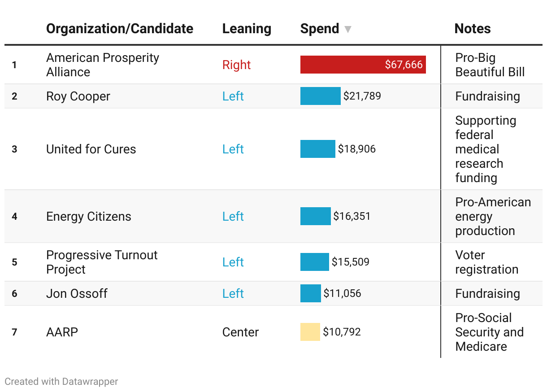The width and height of the screenshot is (547, 392).
Task: Click the United for Cures name
Action: click(x=91, y=149)
